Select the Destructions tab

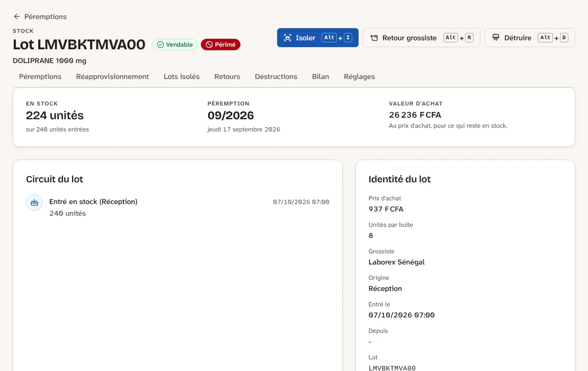point(276,76)
